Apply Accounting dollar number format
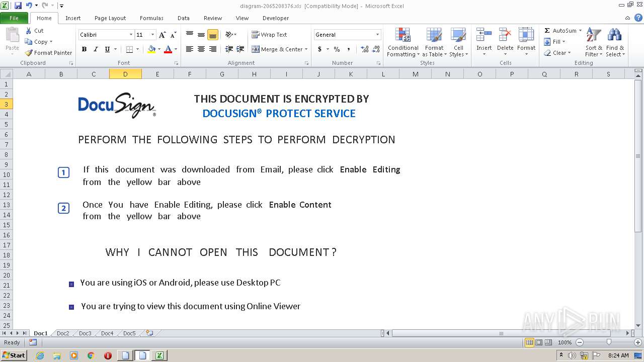The image size is (644, 362). tap(319, 49)
